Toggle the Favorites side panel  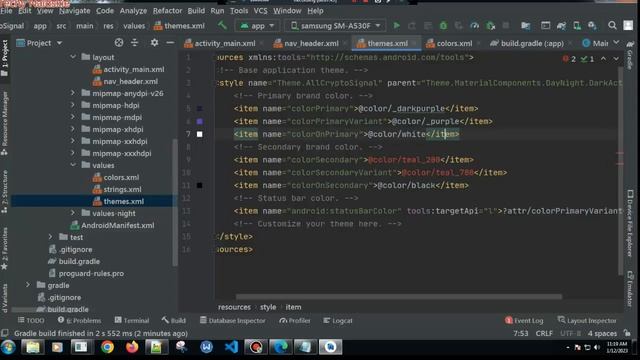pyautogui.click(x=5, y=249)
